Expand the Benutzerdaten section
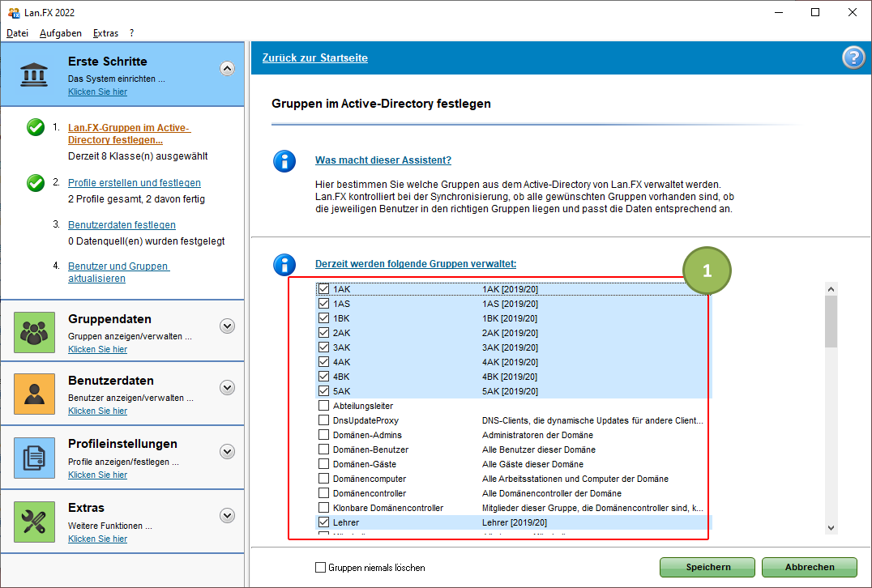Viewport: 872px width, 588px height. 227,387
